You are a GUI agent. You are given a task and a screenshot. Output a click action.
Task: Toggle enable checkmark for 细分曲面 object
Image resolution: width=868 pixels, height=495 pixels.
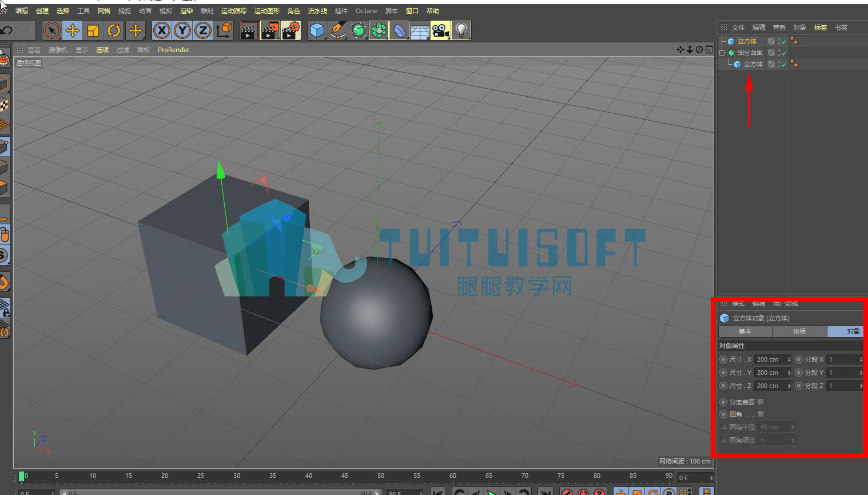pyautogui.click(x=785, y=53)
